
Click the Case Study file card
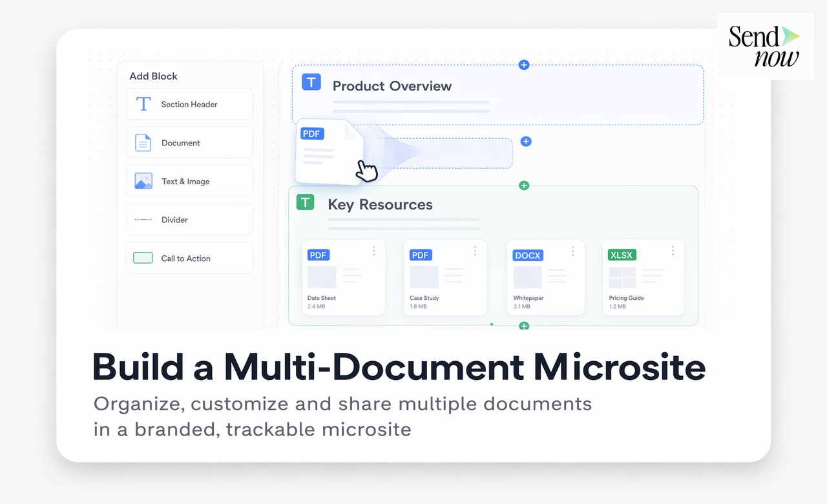point(445,278)
